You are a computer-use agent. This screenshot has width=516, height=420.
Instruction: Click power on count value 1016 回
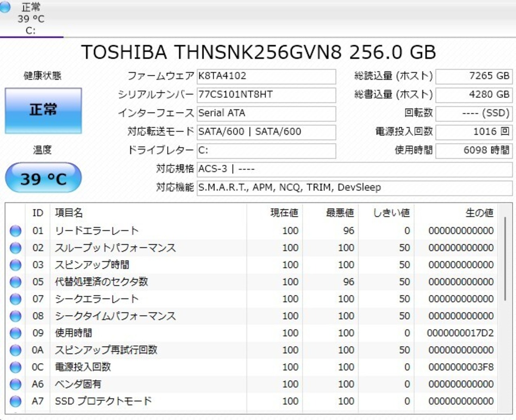[474, 132]
